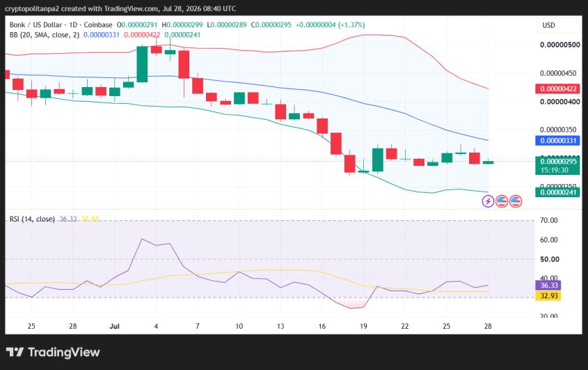Click BB lower value 0.00000241 in legend
The height and width of the screenshot is (370, 588).
(x=182, y=35)
